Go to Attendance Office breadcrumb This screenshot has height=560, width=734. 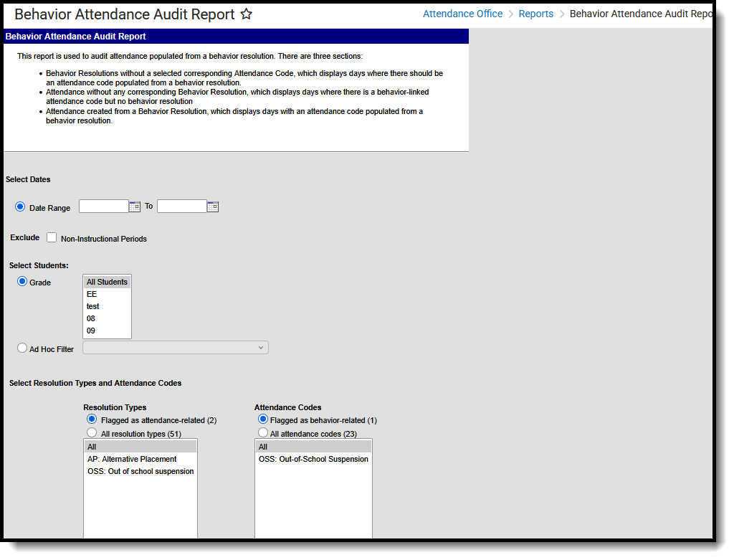pos(462,14)
